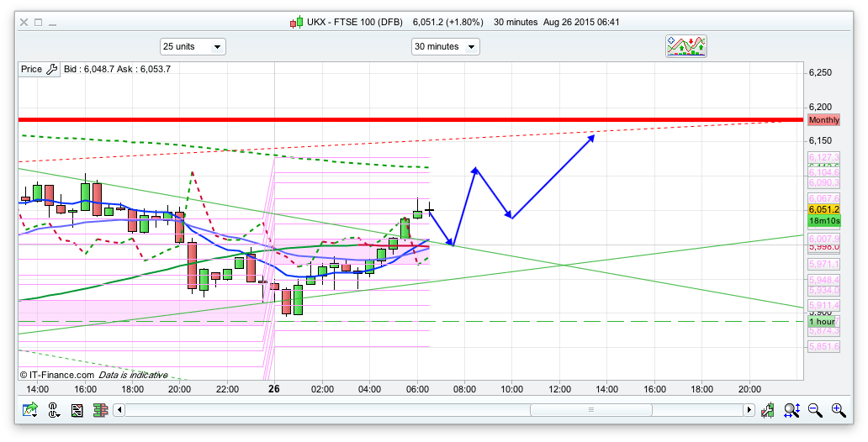868x442 pixels.
Task: Click the zoom in magnifier icon
Action: point(838,410)
